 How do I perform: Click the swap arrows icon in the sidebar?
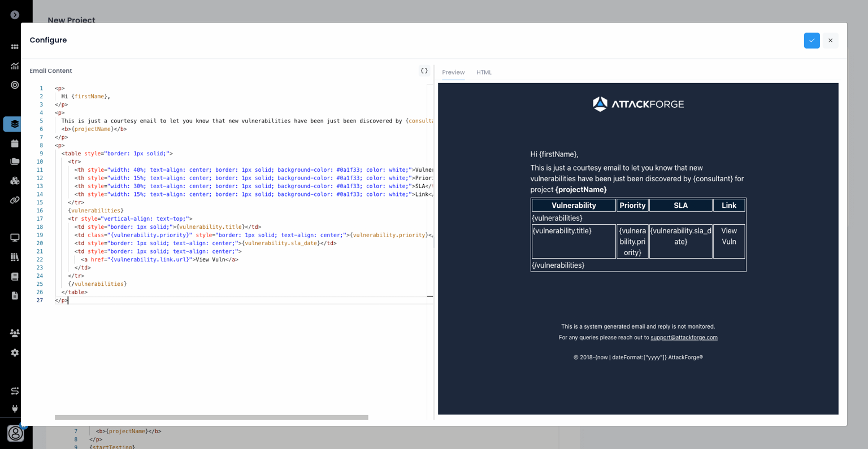(15, 391)
